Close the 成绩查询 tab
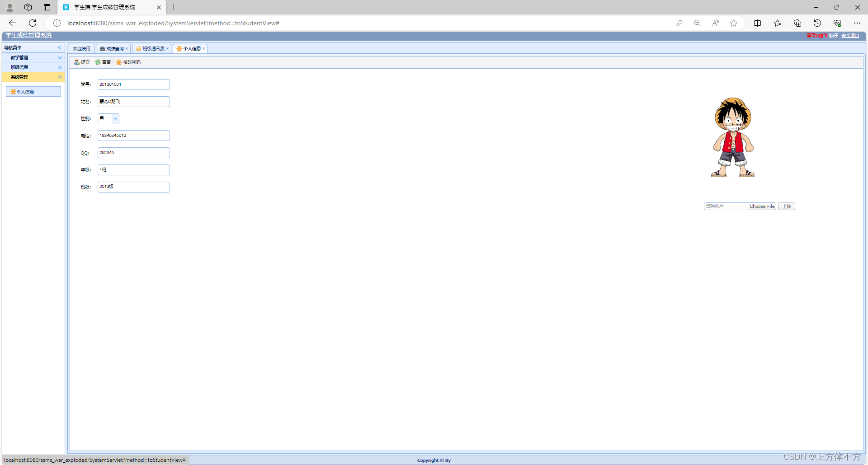 point(127,49)
